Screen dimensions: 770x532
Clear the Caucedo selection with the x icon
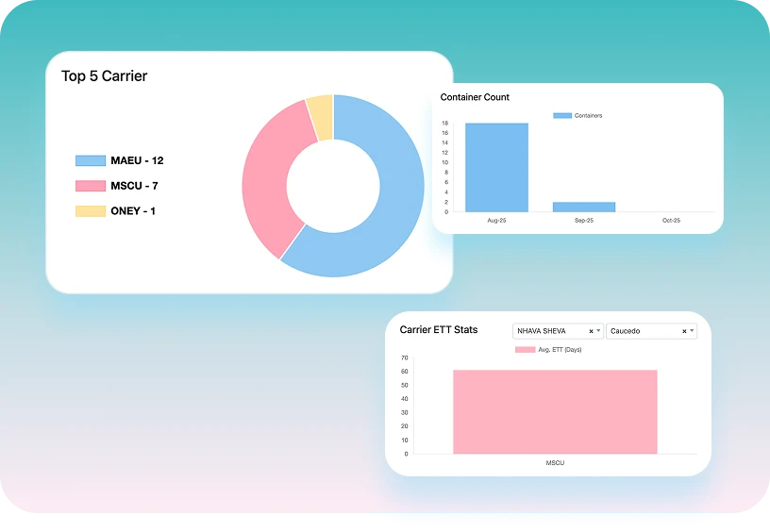pos(684,331)
